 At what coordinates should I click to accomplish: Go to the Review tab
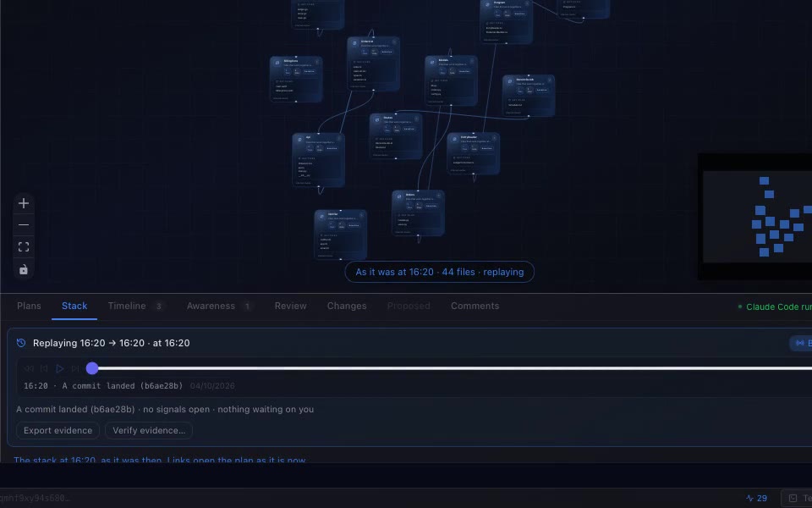click(x=290, y=306)
